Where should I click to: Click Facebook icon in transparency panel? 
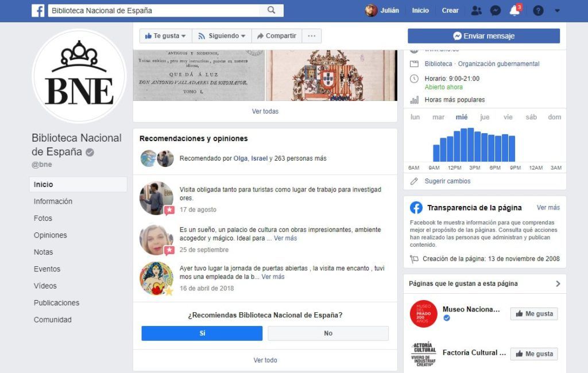pyautogui.click(x=416, y=208)
